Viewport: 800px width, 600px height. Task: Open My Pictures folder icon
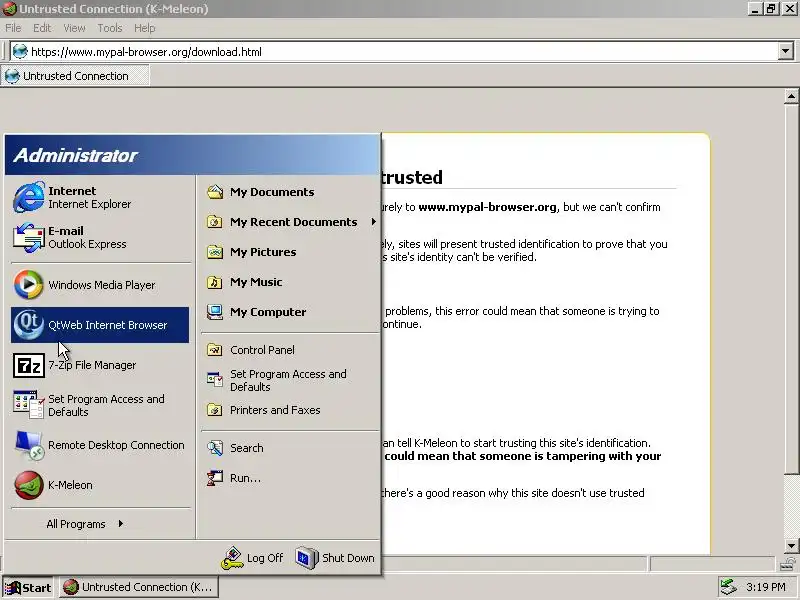(215, 252)
